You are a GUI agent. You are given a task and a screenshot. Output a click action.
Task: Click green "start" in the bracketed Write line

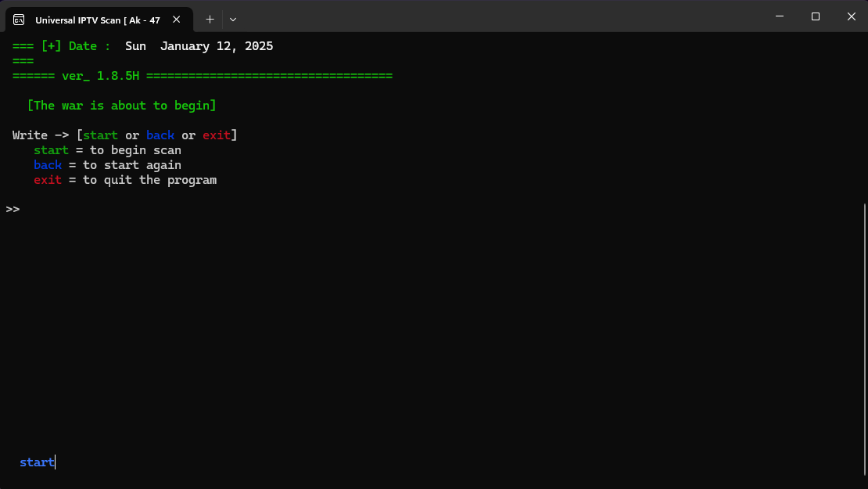point(100,135)
